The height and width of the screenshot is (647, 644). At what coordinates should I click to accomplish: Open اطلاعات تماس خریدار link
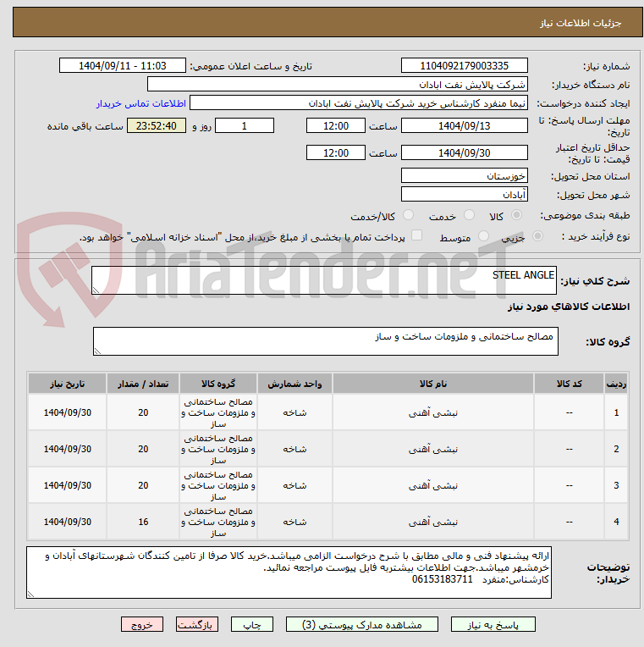point(141,103)
